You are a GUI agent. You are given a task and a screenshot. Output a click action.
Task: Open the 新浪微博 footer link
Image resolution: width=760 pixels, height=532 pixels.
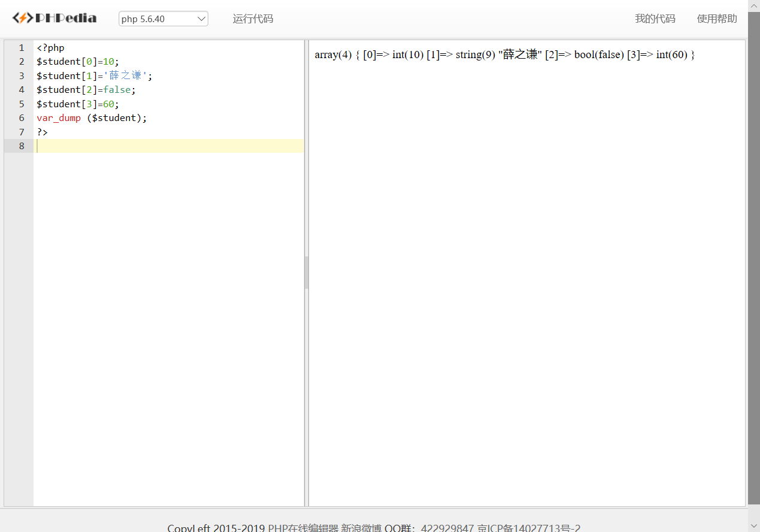361,528
